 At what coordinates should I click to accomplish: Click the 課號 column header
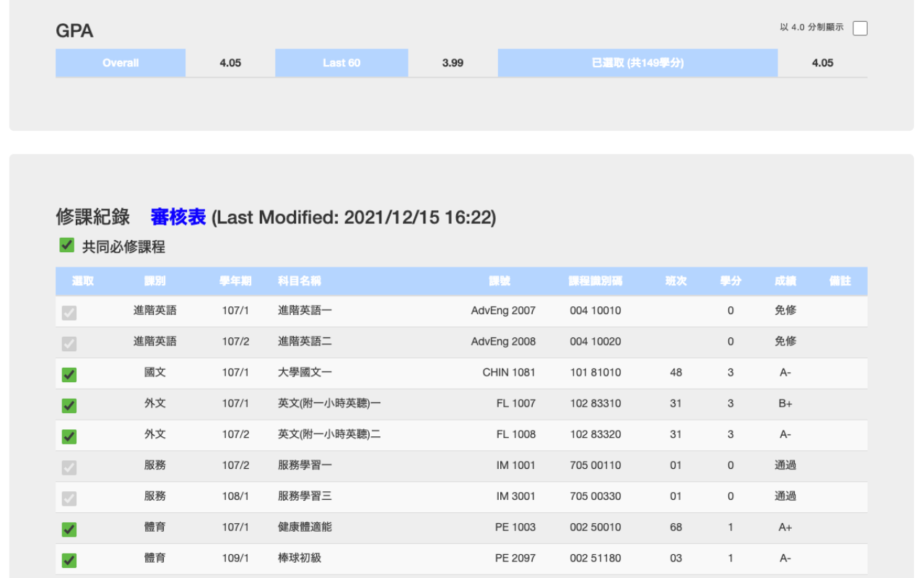tap(500, 281)
